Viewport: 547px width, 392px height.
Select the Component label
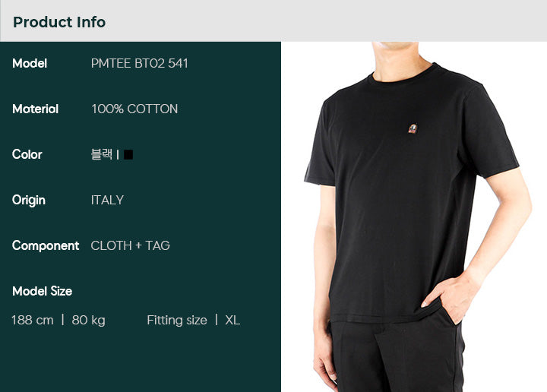(46, 246)
